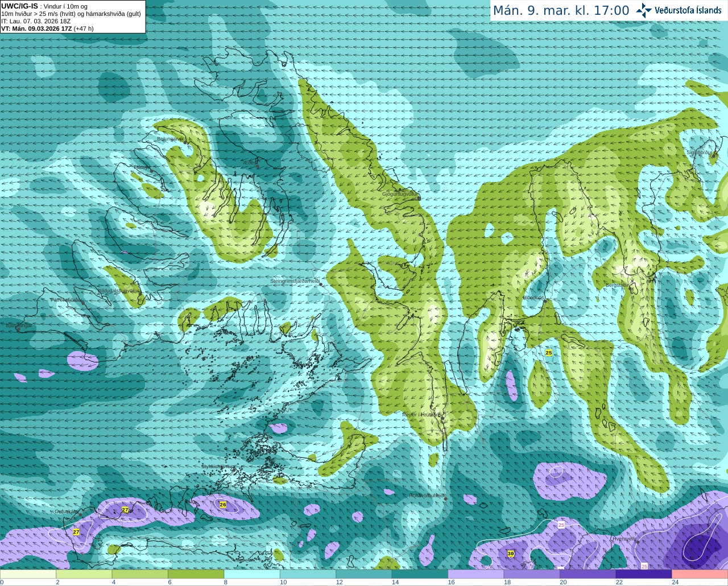Click the legend scale value 6
Screen dimensions: 728x586
(169, 582)
